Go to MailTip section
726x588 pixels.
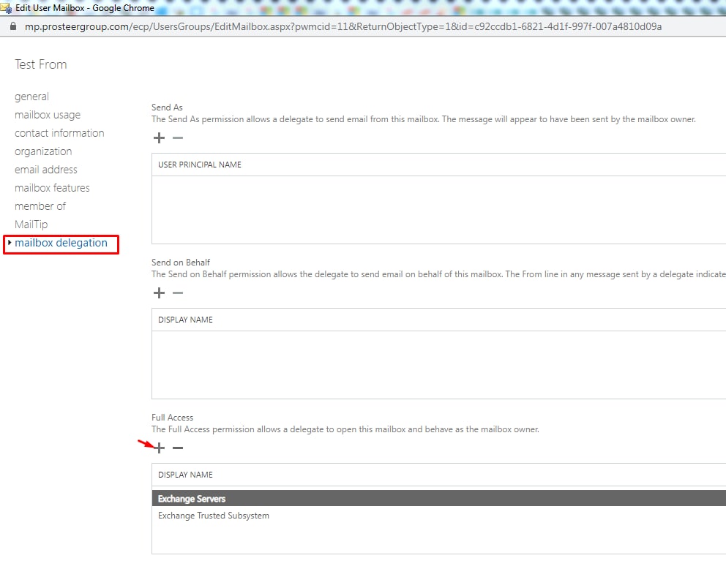31,225
